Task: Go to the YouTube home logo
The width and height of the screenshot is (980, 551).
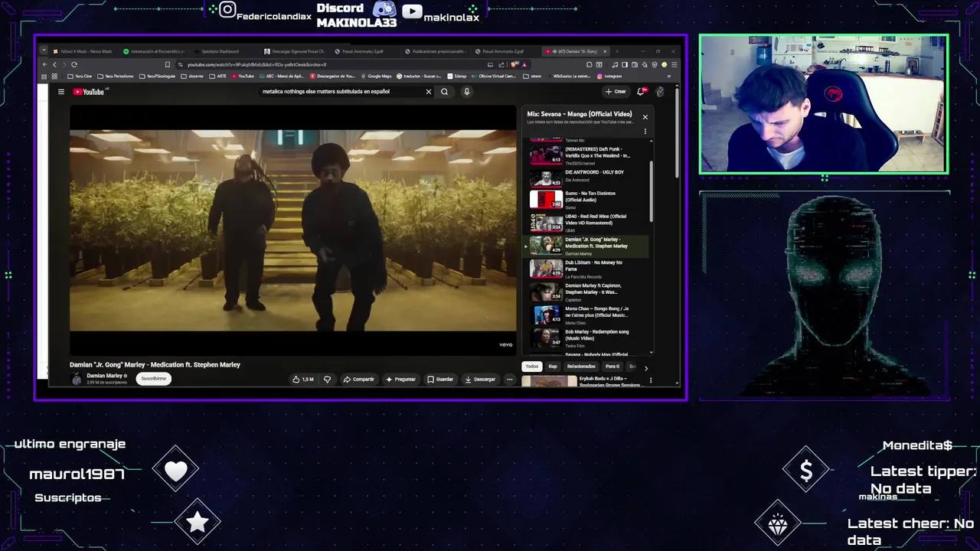Action: click(x=89, y=92)
